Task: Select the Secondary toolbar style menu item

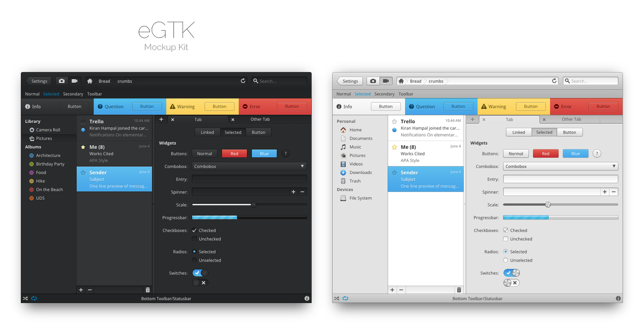Action: tap(73, 94)
